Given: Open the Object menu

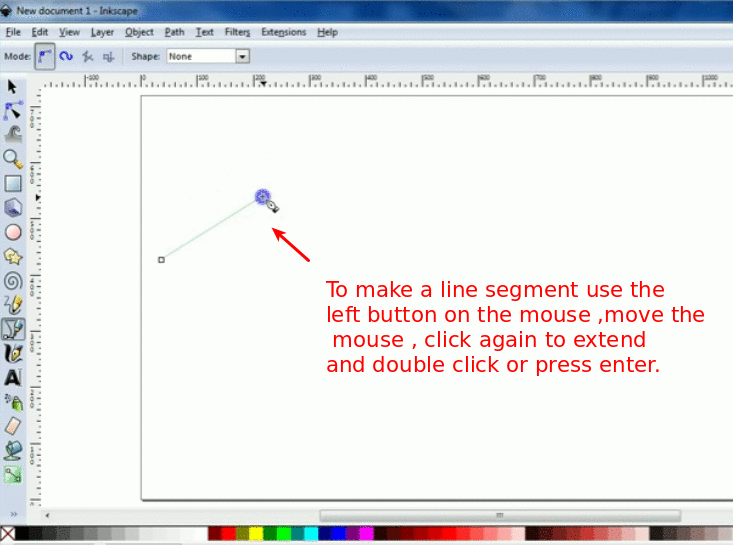Looking at the screenshot, I should tap(139, 32).
